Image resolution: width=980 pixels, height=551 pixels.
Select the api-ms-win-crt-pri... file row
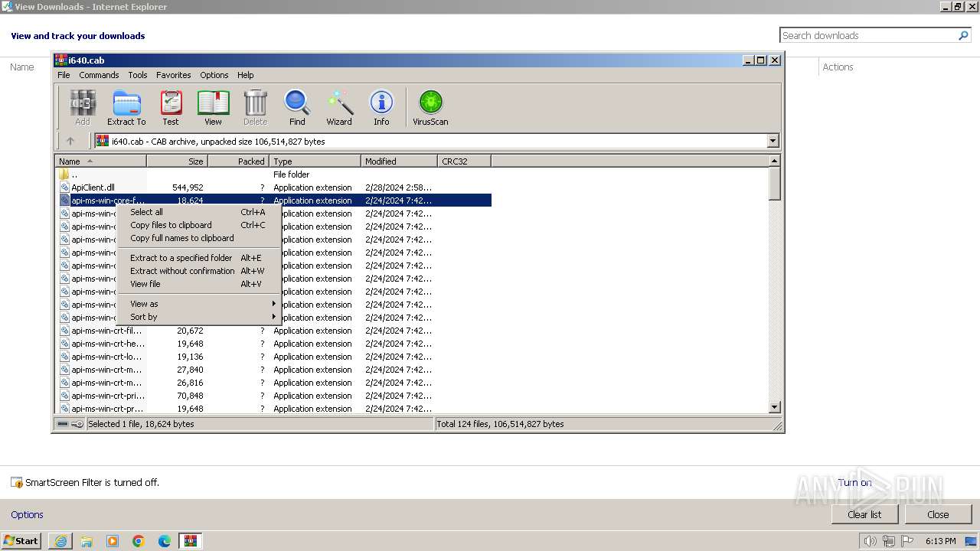point(274,396)
